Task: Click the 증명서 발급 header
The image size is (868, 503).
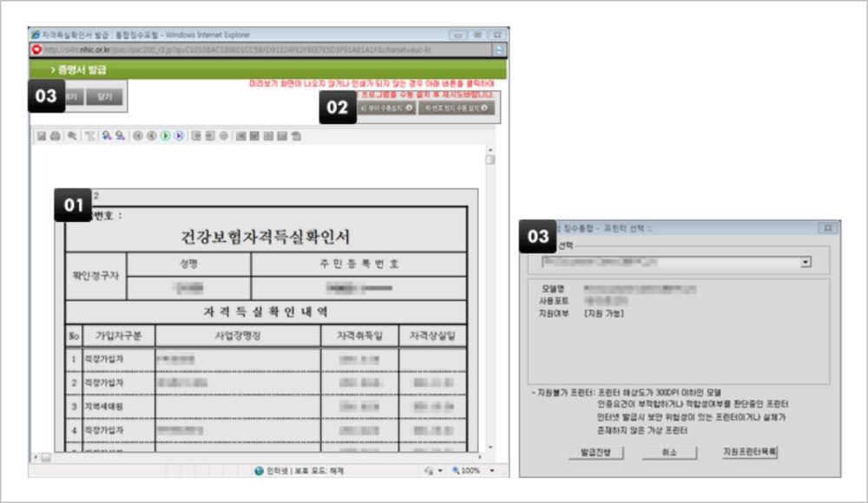Action: pyautogui.click(x=82, y=69)
